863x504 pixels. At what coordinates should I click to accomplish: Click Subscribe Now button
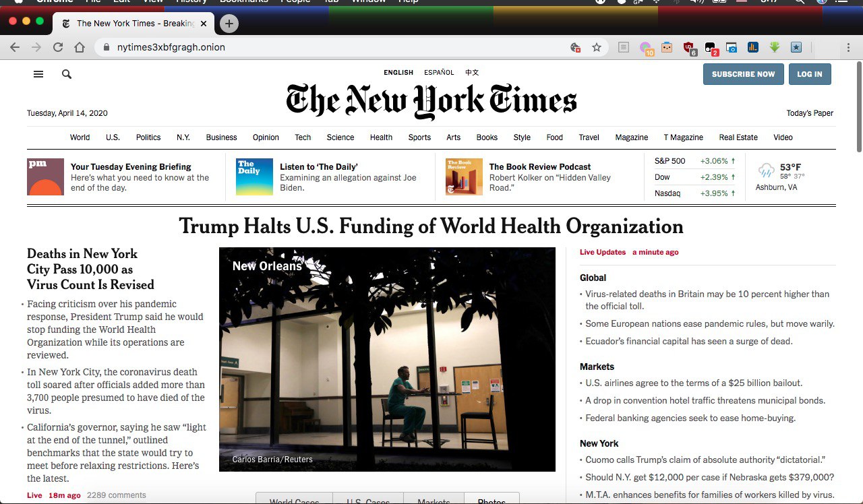click(743, 74)
